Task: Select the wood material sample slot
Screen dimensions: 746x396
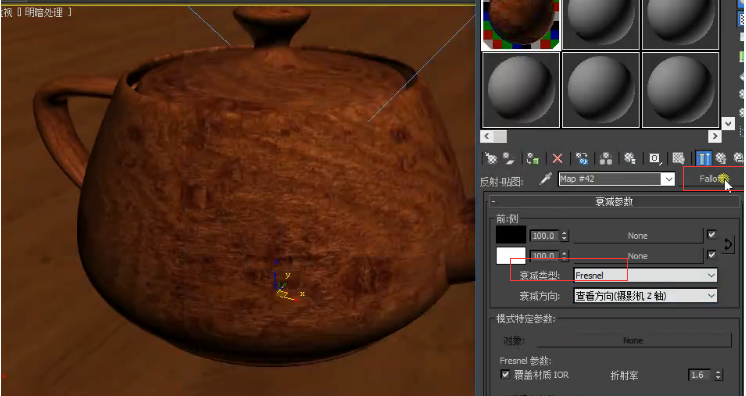Action: click(521, 25)
